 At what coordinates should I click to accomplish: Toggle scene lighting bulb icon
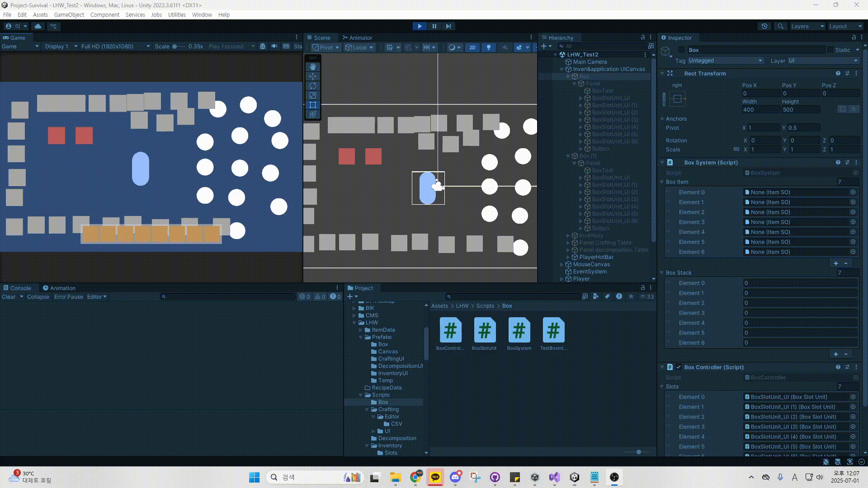[x=488, y=47]
